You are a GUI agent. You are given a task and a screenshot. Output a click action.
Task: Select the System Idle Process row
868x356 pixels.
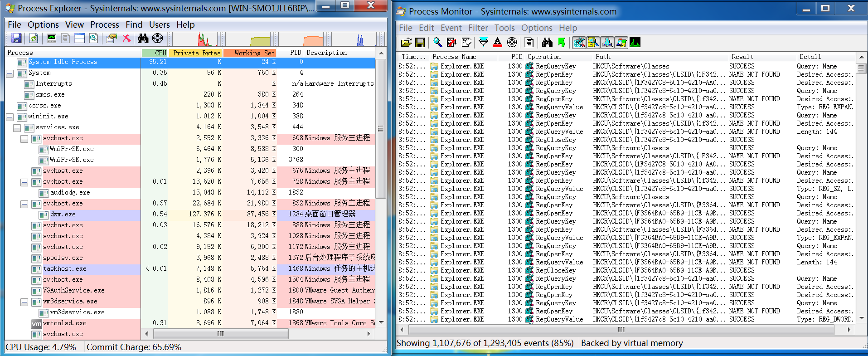point(189,62)
